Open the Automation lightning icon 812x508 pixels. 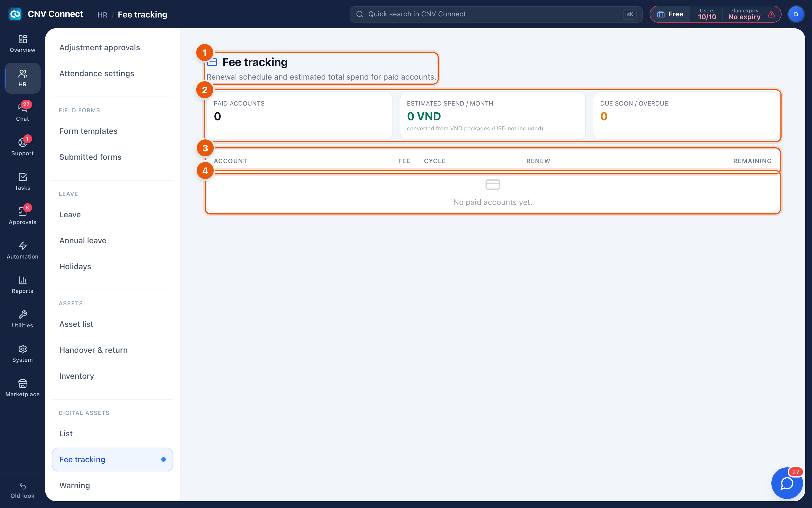[x=23, y=250]
